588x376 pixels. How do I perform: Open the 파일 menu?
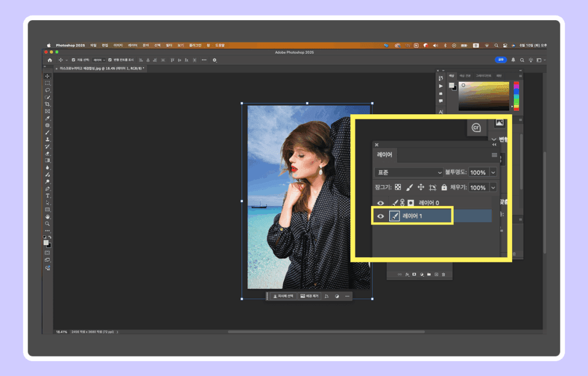94,45
